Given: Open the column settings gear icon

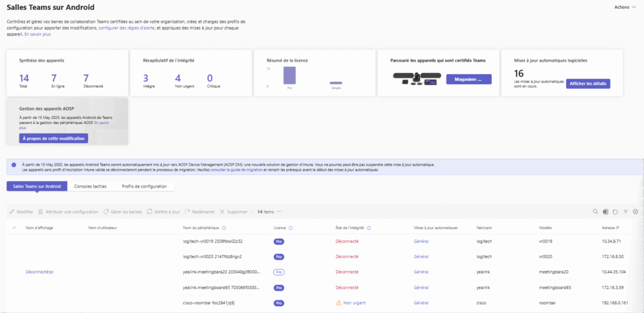Looking at the screenshot, I should [x=635, y=212].
